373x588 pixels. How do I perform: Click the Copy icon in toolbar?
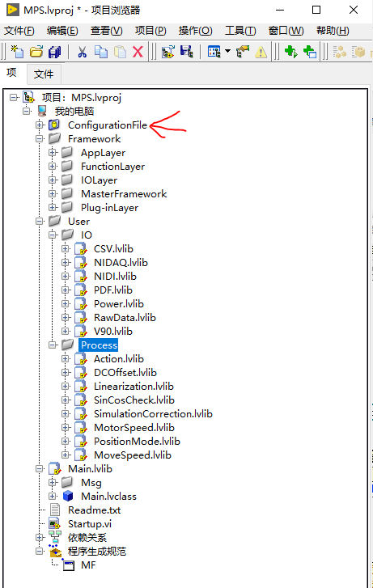click(100, 52)
